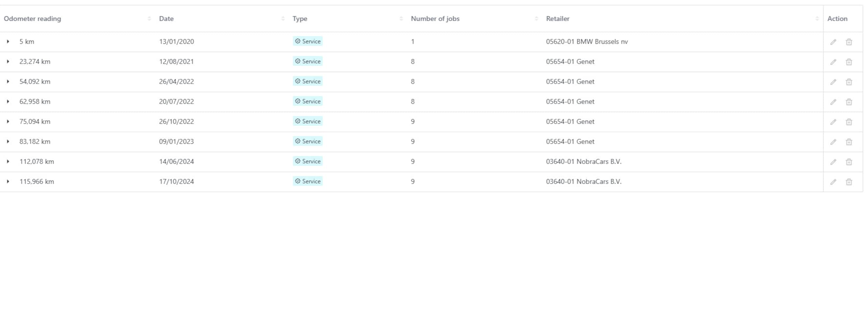Screen dimensions: 868x316
Task: Click the Type column header label
Action: click(x=300, y=19)
